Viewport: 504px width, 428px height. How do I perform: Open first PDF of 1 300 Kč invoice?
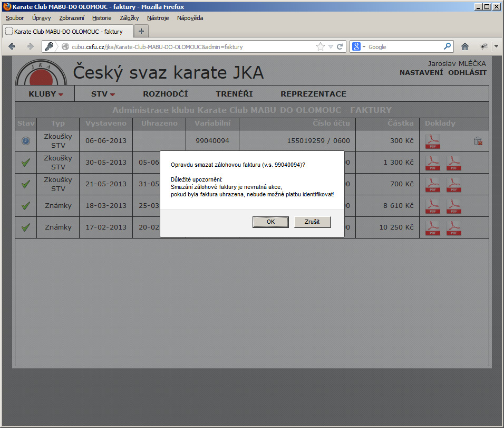click(433, 163)
